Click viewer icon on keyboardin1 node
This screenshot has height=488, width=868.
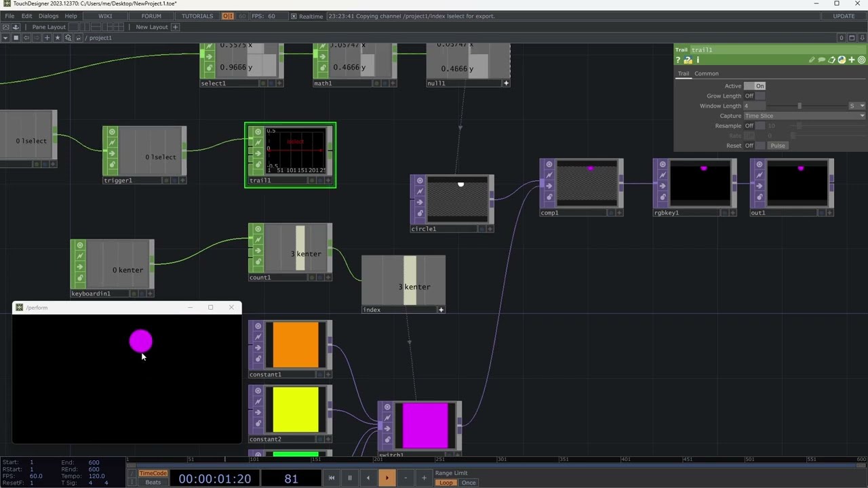pyautogui.click(x=80, y=245)
